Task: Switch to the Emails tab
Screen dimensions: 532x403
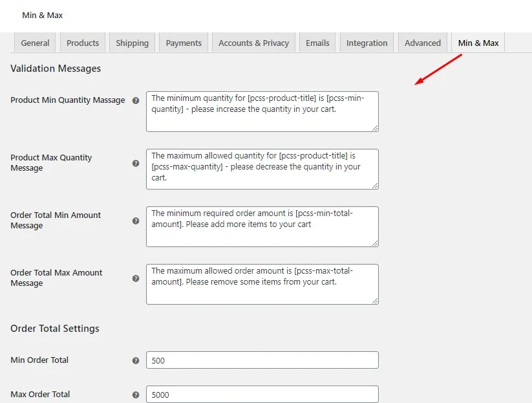Action: pos(317,43)
